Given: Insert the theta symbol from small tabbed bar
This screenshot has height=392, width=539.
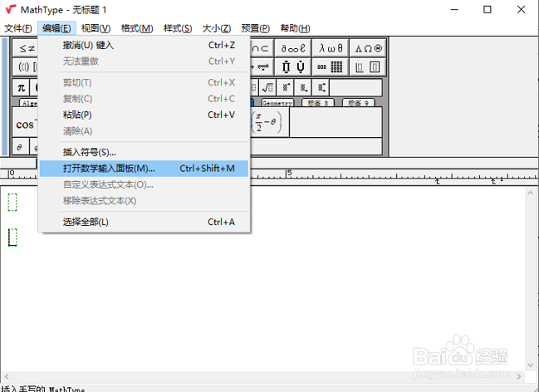Looking at the screenshot, I should (x=21, y=146).
